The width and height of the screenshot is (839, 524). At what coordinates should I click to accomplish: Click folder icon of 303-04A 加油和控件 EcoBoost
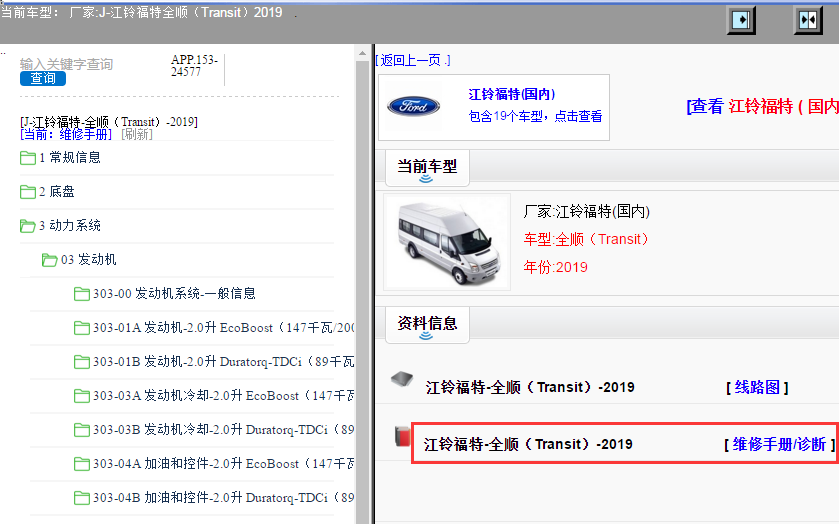(81, 464)
